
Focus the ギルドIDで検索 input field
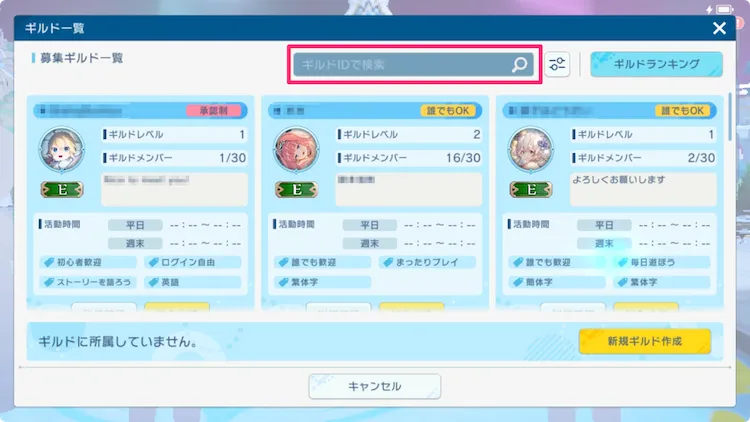[413, 65]
